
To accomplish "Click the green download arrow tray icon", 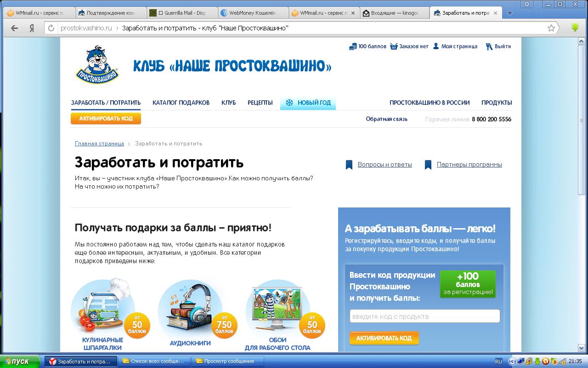I will 537,361.
